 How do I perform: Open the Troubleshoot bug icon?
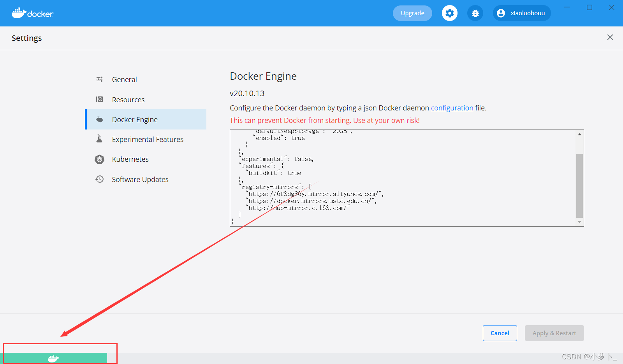pyautogui.click(x=475, y=13)
